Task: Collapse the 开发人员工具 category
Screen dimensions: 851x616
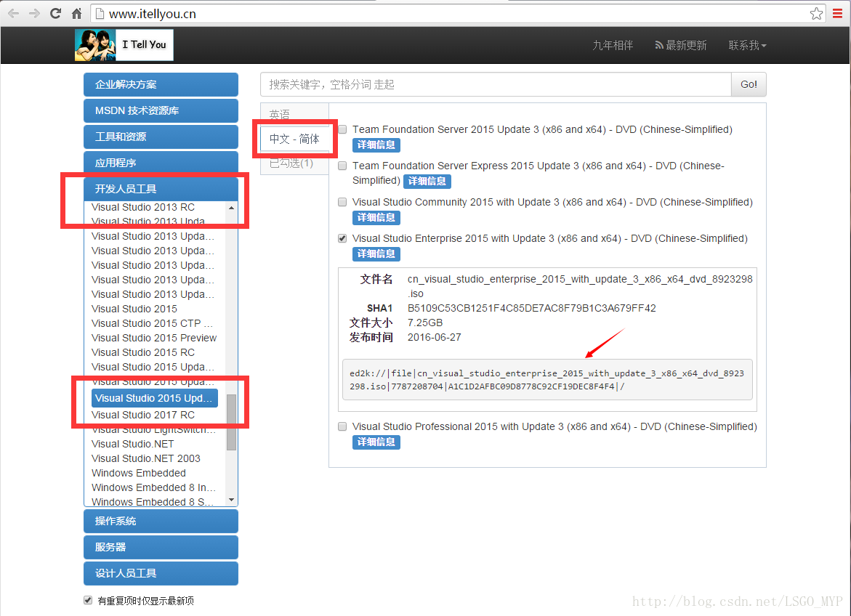Action: point(161,189)
